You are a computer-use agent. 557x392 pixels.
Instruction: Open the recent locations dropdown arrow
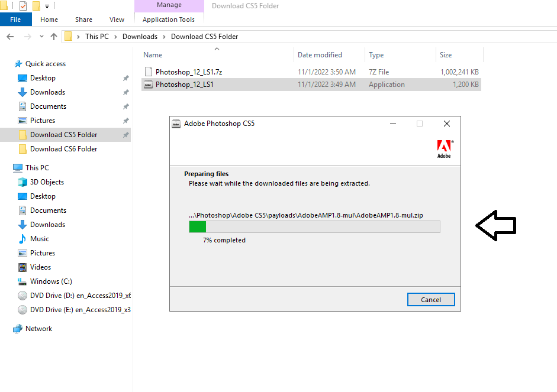(41, 37)
